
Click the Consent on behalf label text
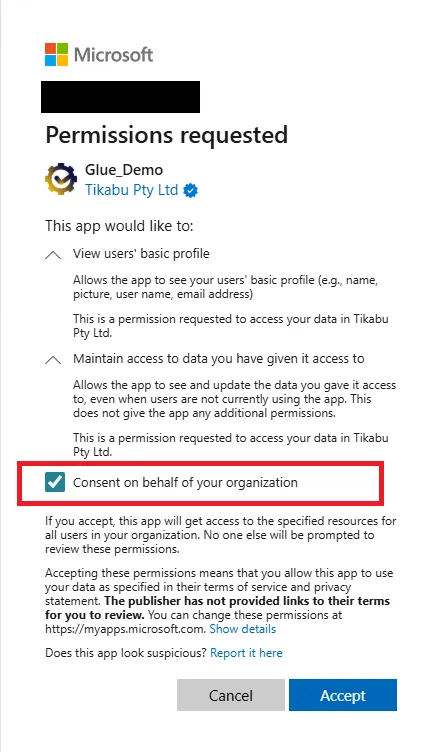[x=185, y=482]
